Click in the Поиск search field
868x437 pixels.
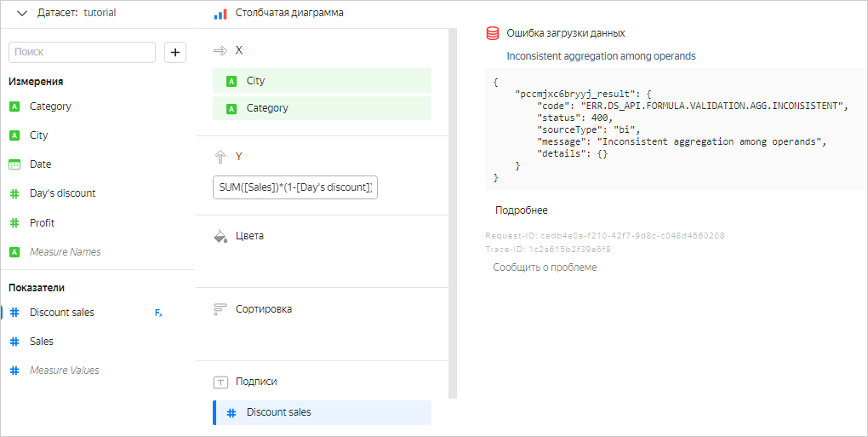(82, 52)
